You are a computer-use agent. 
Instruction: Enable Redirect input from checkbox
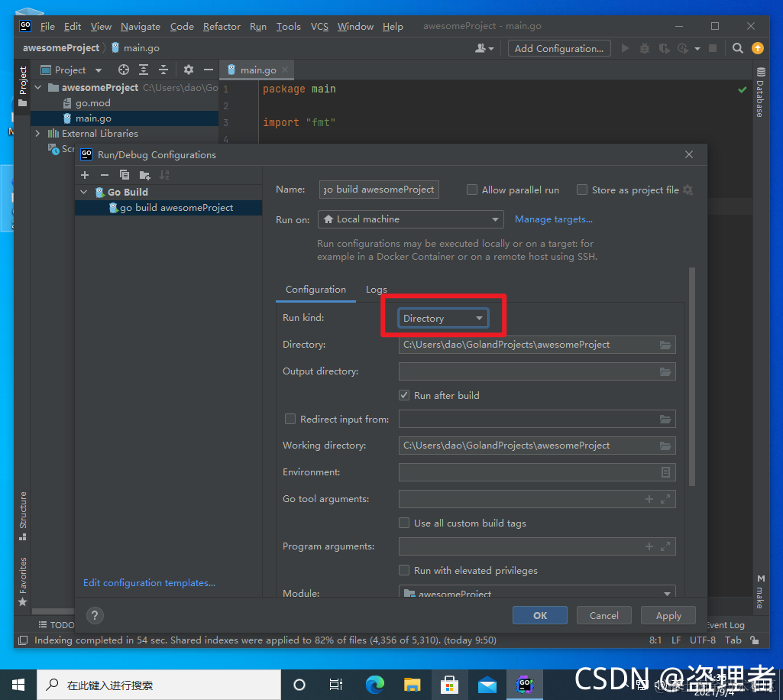point(290,419)
